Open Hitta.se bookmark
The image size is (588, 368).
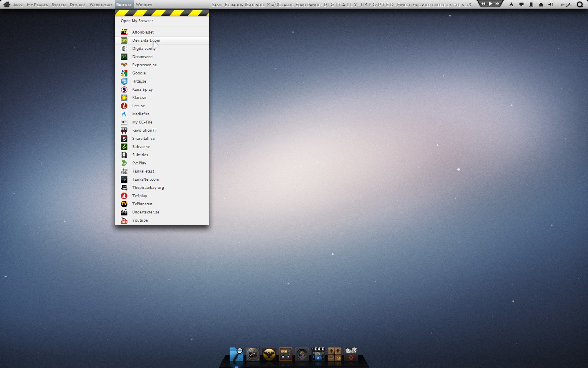162,81
